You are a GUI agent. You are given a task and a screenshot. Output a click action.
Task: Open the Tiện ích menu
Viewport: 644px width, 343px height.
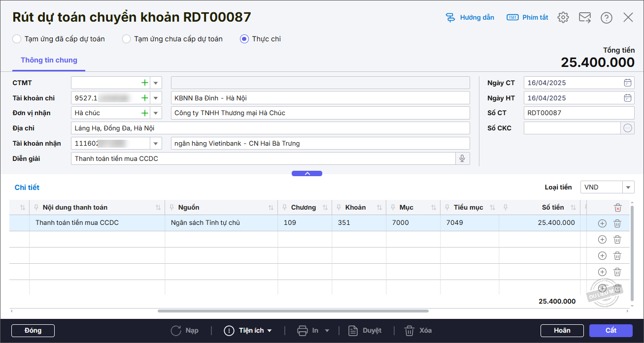[x=248, y=331]
